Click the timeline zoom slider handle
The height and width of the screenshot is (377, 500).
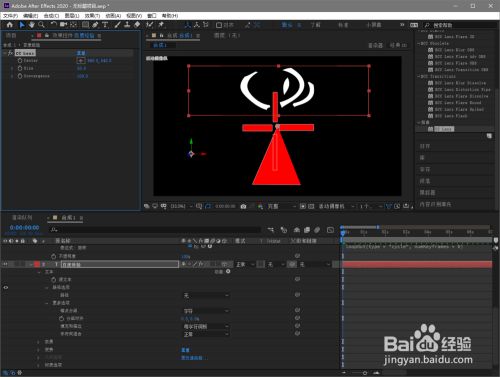[x=365, y=373]
